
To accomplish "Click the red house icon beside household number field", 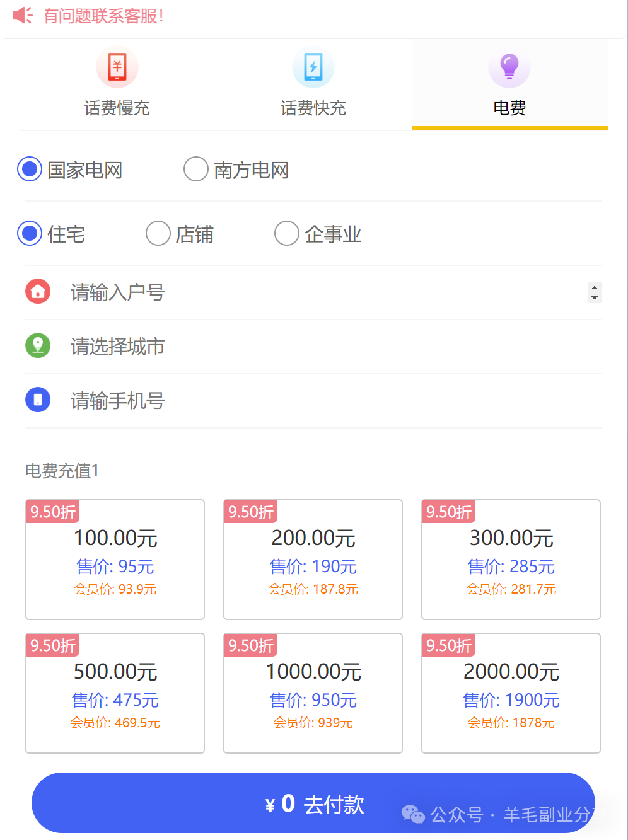I will (38, 291).
